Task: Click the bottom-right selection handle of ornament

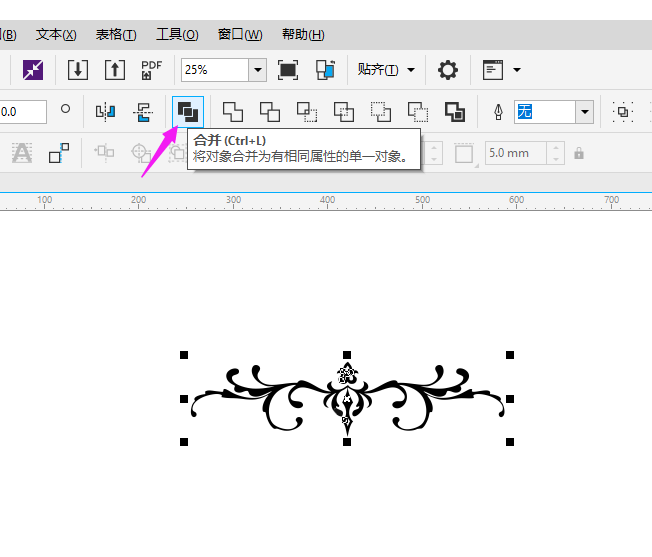Action: pos(510,442)
